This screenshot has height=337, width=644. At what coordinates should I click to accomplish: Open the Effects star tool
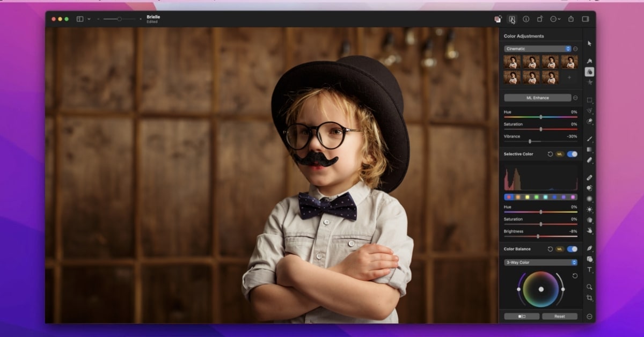(589, 83)
